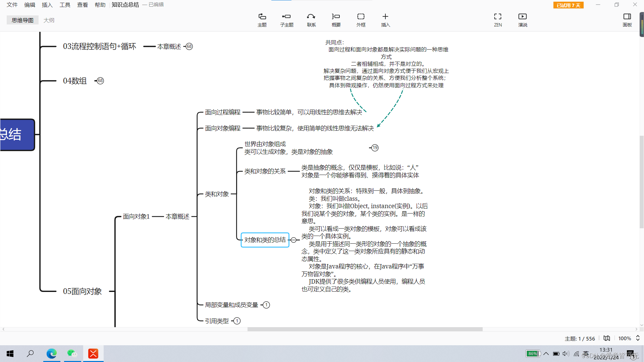The image size is (644, 362).
Task: Select 事物比较简单 subtopic text
Action: pos(309,112)
